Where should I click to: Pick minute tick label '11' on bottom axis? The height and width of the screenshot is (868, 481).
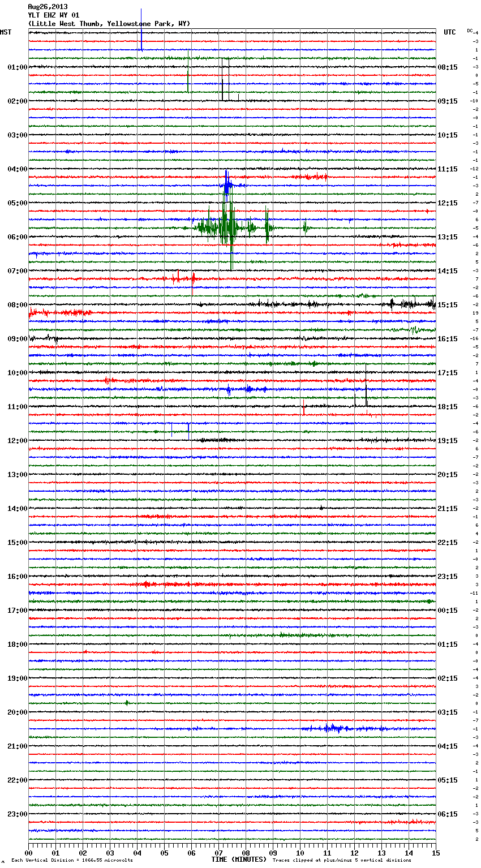click(x=328, y=853)
